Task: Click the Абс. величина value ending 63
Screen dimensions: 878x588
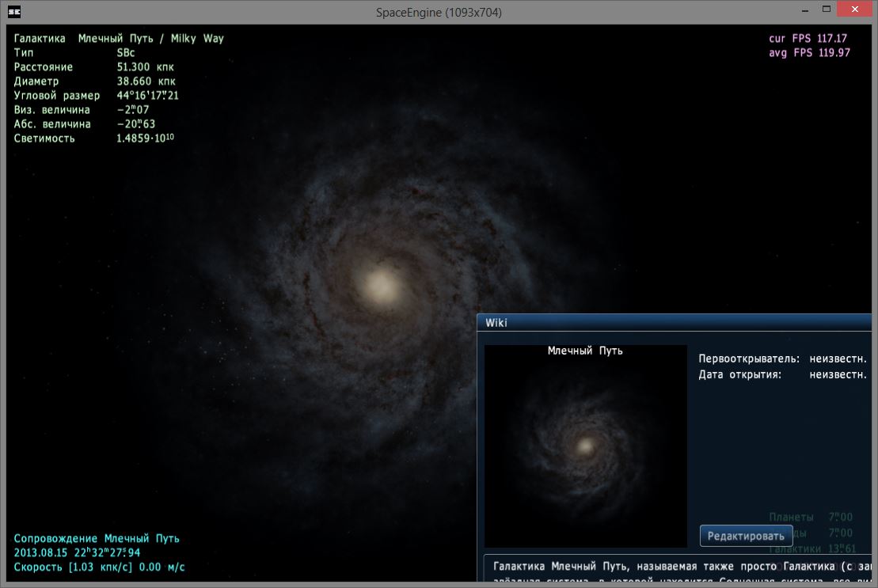Action: click(135, 123)
